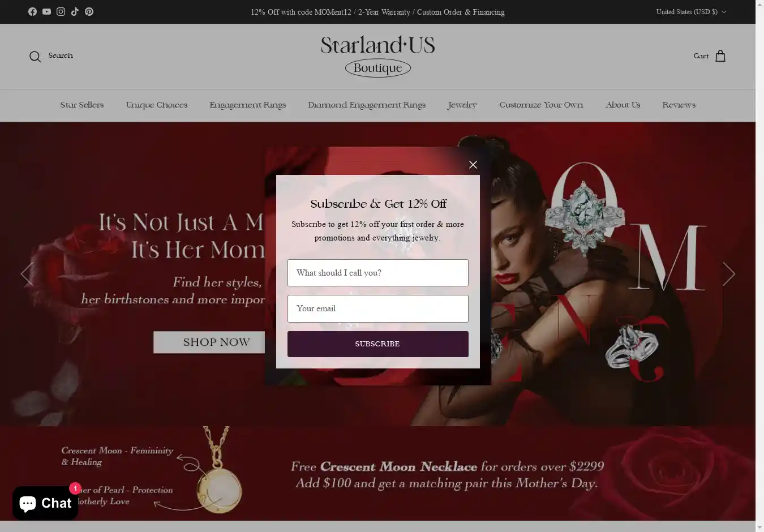Image resolution: width=764 pixels, height=532 pixels.
Task: Open the Cart bag icon
Action: click(720, 56)
